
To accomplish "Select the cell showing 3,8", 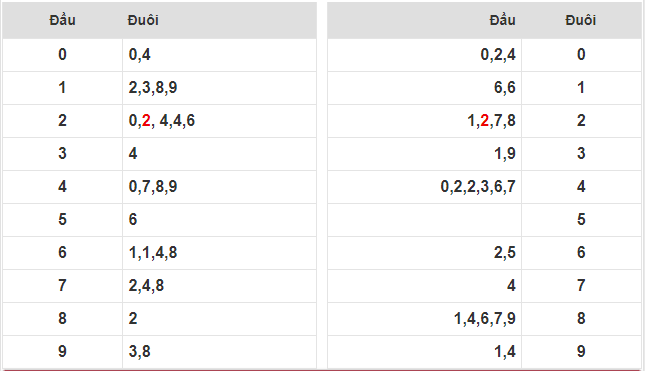I will coord(219,352).
